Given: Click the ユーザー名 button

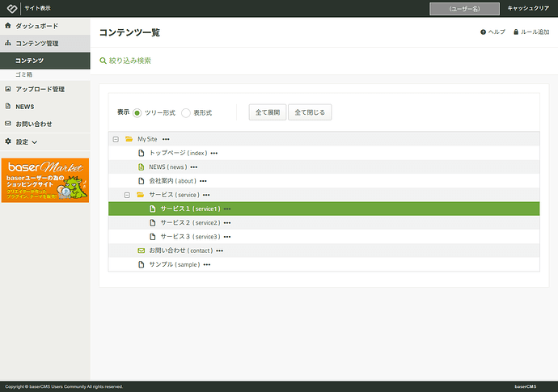Looking at the screenshot, I should click(x=464, y=9).
